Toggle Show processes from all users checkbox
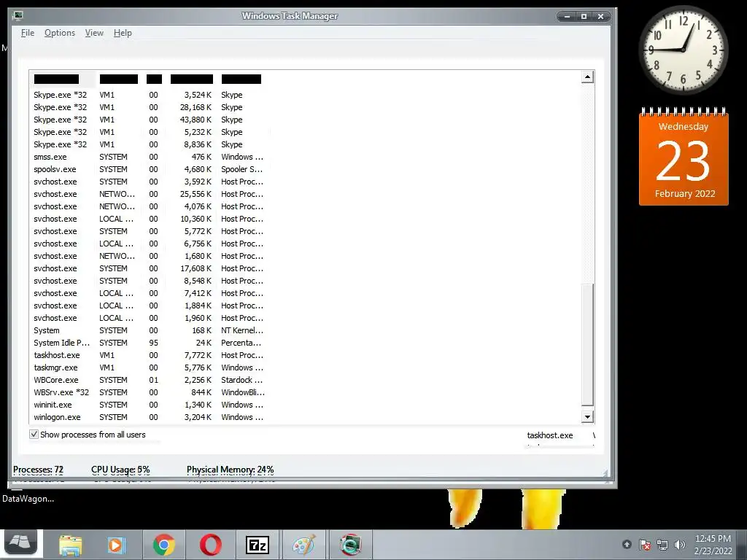The image size is (747, 560). tap(34, 435)
